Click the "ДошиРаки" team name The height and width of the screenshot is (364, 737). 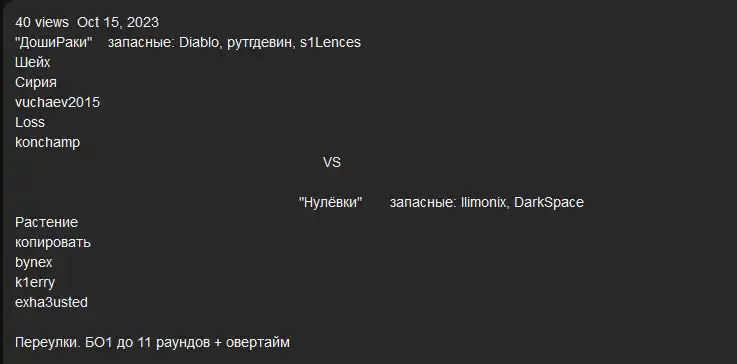[54, 42]
